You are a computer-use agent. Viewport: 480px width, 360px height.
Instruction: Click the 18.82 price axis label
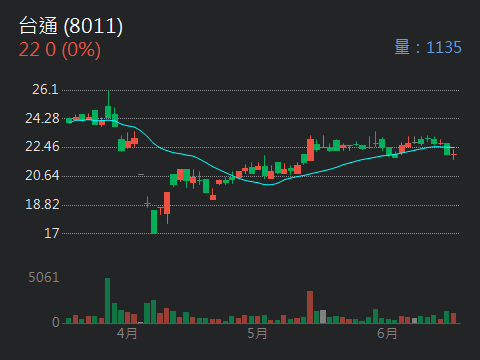click(x=42, y=204)
